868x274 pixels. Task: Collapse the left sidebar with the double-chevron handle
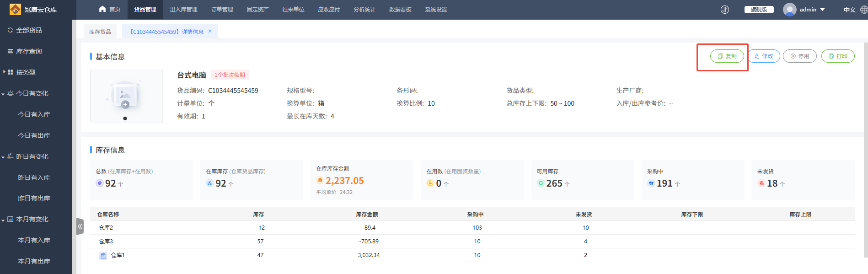pyautogui.click(x=80, y=226)
